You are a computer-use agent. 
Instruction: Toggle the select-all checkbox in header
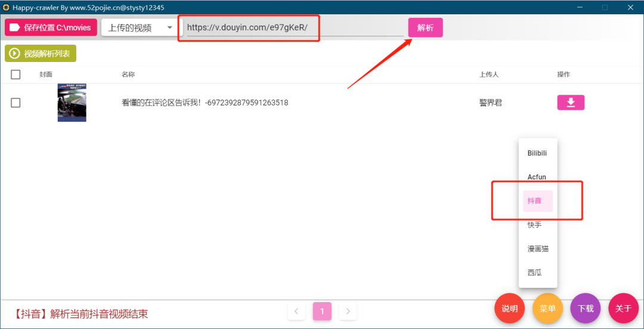pos(16,75)
